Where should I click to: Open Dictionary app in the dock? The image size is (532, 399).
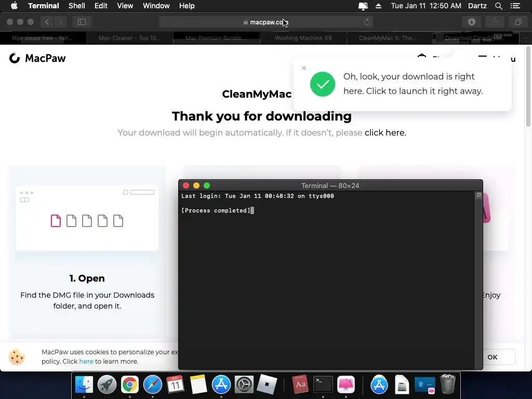coord(300,384)
